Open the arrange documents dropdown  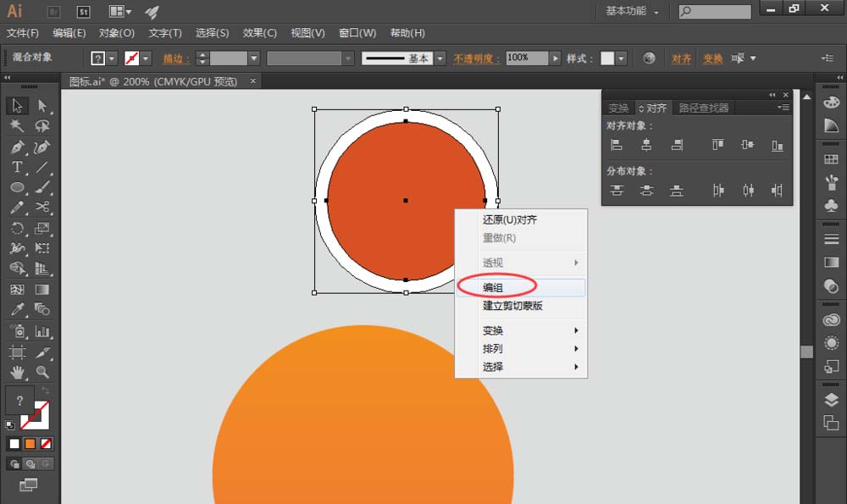[x=120, y=12]
